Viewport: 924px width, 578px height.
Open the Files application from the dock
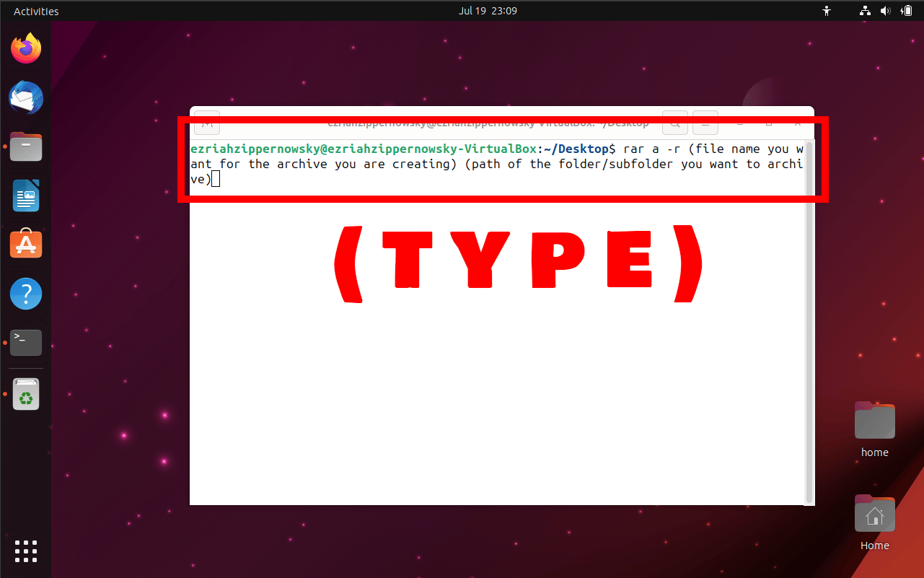(x=26, y=146)
